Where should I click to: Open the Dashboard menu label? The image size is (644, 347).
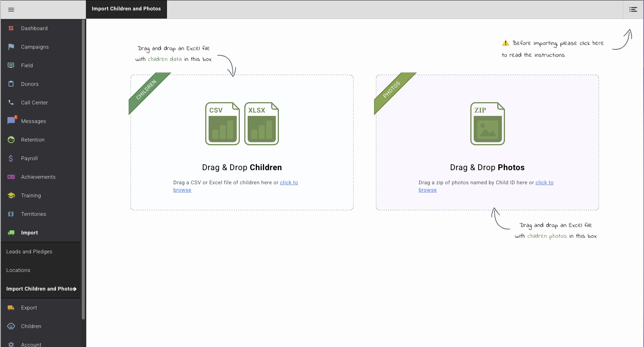point(34,28)
